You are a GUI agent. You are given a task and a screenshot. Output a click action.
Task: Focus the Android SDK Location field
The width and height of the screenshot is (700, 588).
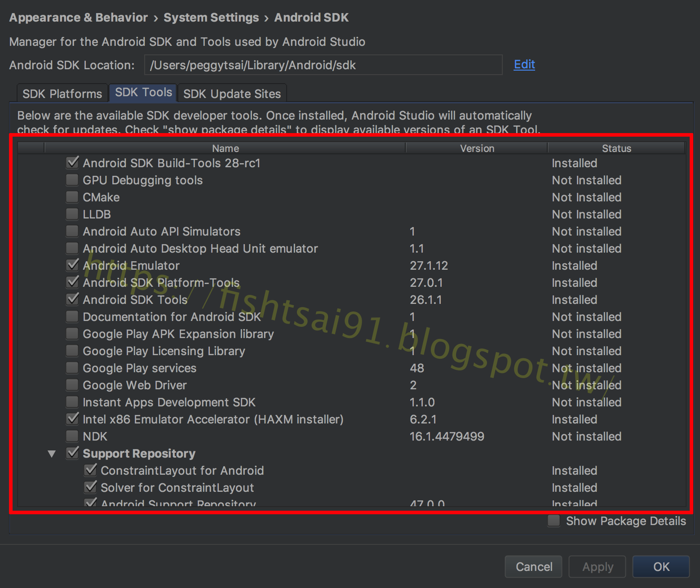click(x=323, y=65)
